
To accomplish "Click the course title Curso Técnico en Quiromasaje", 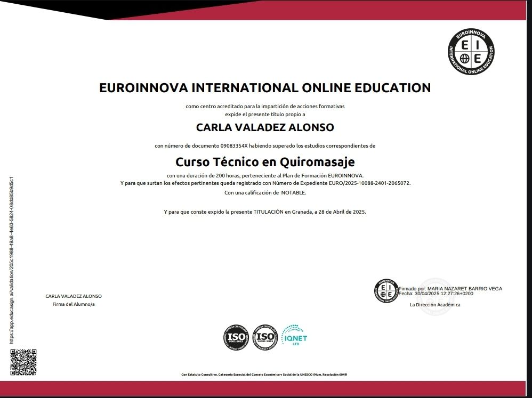I will (x=265, y=161).
